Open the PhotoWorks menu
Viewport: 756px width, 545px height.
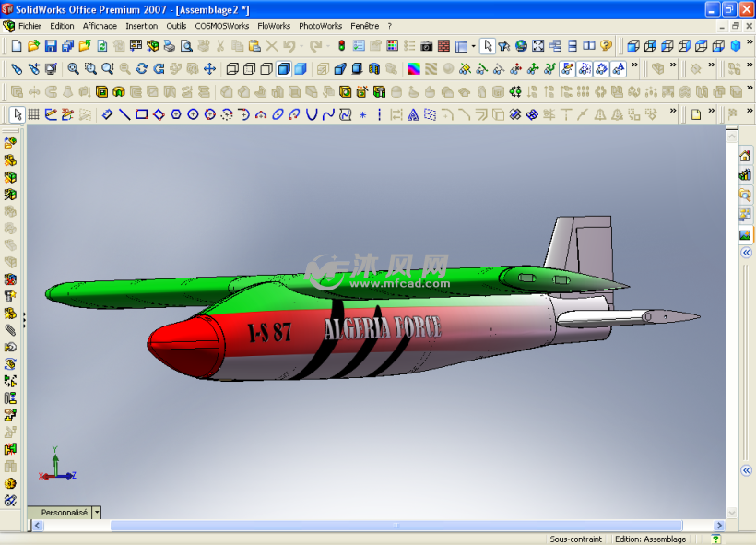(320, 26)
